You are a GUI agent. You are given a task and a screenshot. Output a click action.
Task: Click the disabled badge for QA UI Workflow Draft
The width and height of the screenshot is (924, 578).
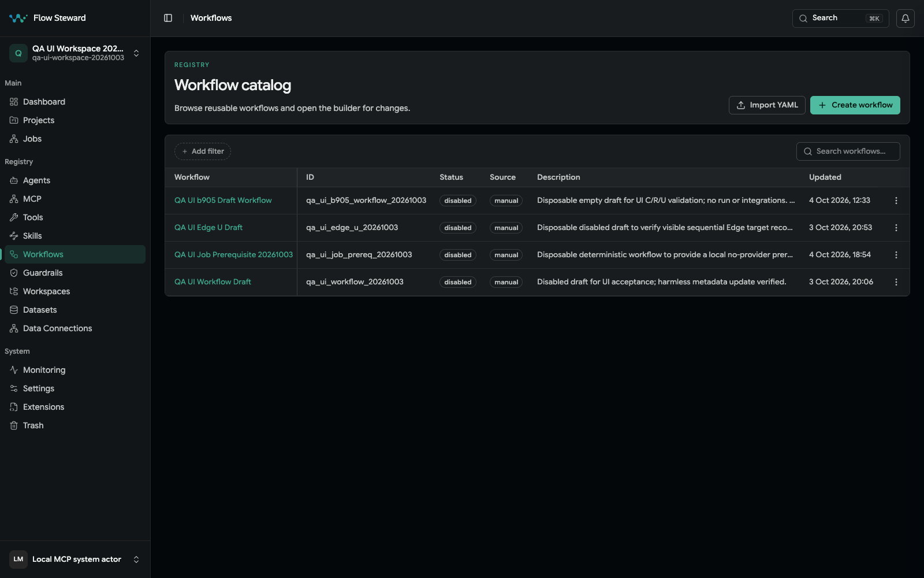458,282
